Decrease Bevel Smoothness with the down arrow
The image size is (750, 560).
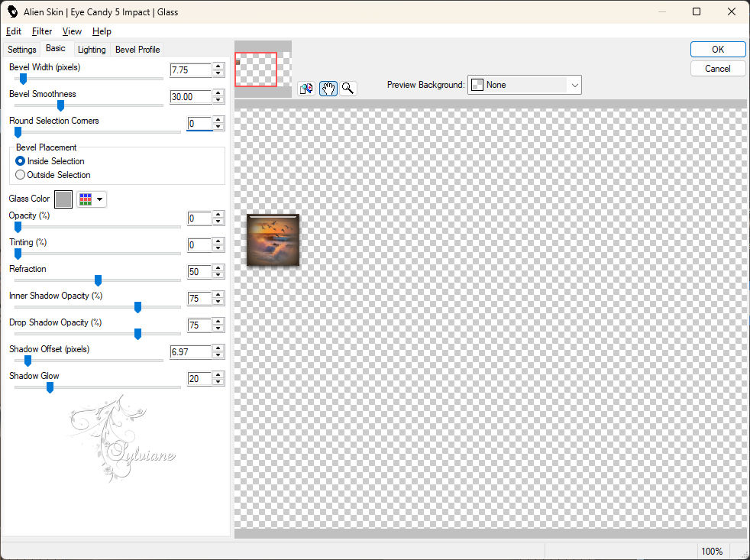click(x=218, y=101)
